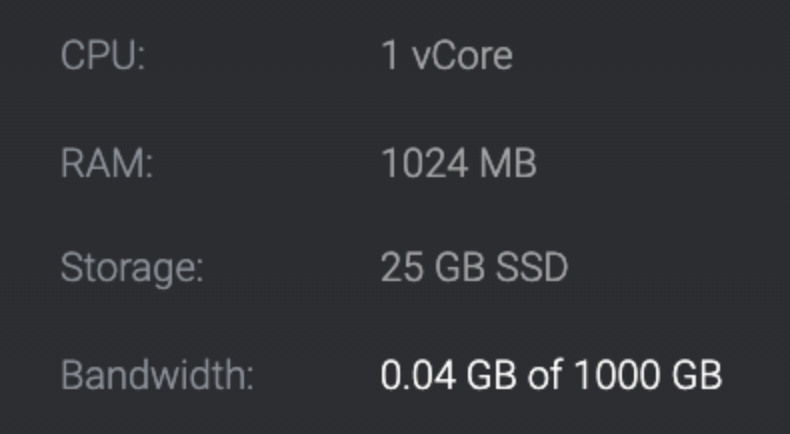
Task: Click the final GB in bandwidth value
Action: point(698,376)
